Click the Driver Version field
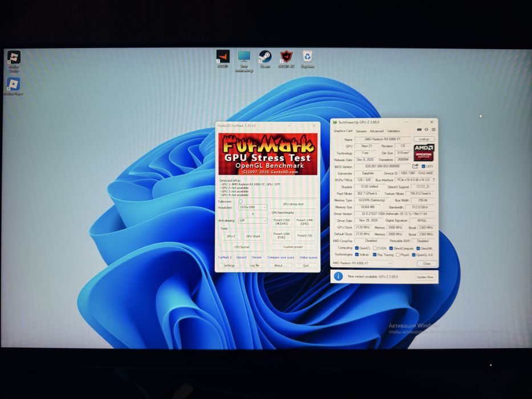The image size is (532, 399). (395, 214)
